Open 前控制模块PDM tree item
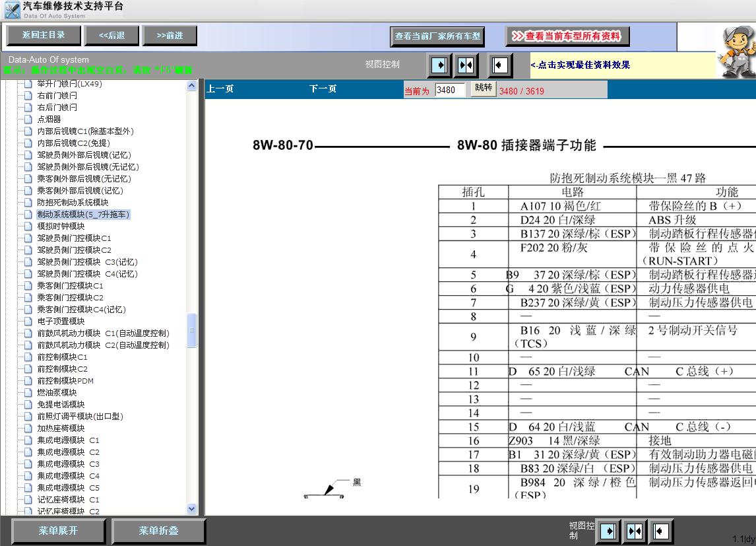This screenshot has width=756, height=546. point(65,381)
